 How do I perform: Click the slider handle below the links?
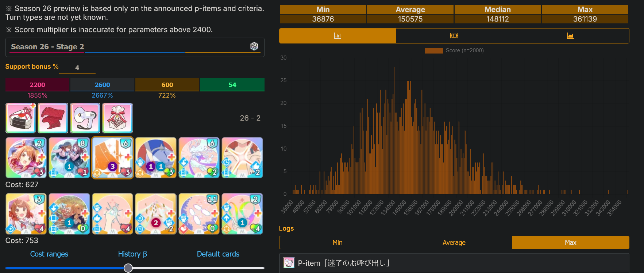[128, 268]
